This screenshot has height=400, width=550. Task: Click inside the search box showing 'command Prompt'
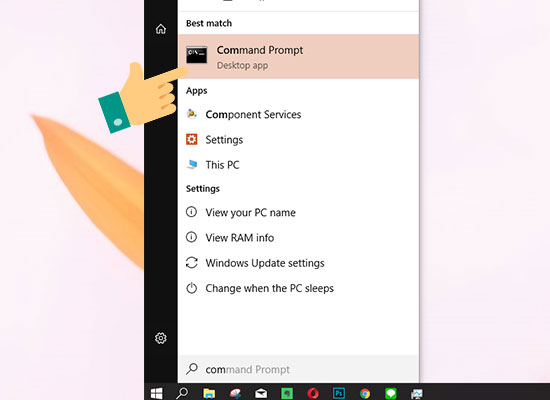tap(299, 369)
